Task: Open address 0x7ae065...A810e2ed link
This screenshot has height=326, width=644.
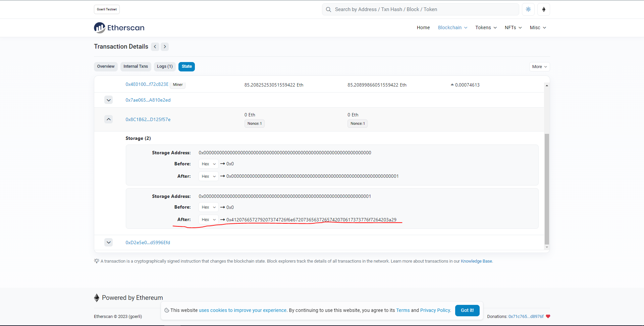Action: (x=148, y=100)
